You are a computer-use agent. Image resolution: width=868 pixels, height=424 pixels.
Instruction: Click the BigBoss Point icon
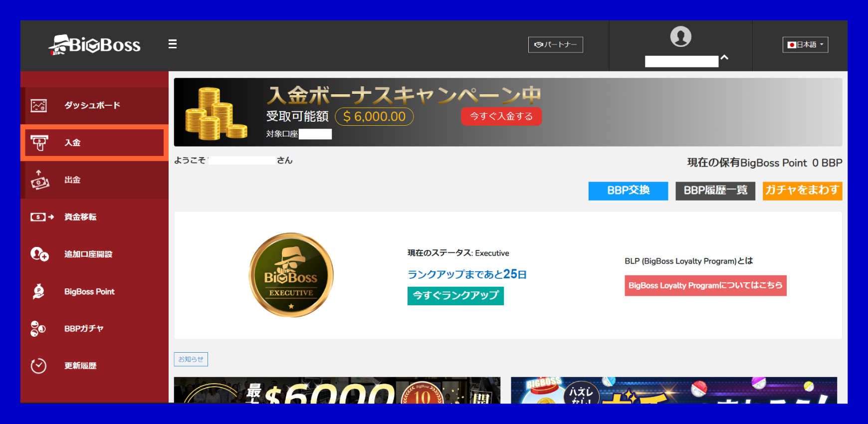point(39,291)
